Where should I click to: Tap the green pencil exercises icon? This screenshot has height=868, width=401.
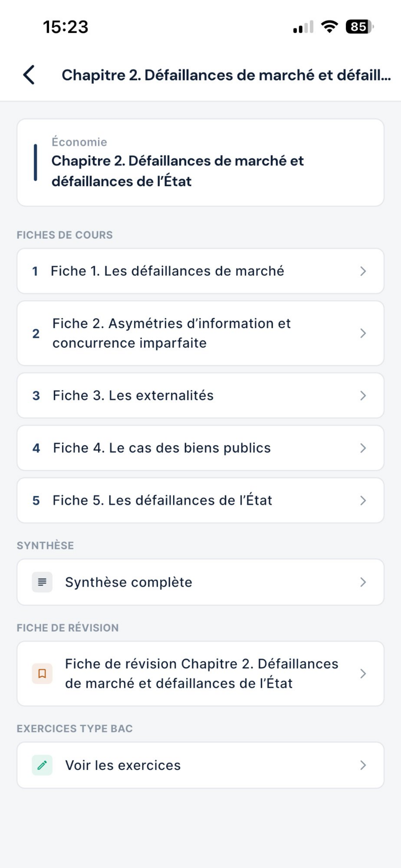[x=42, y=765]
